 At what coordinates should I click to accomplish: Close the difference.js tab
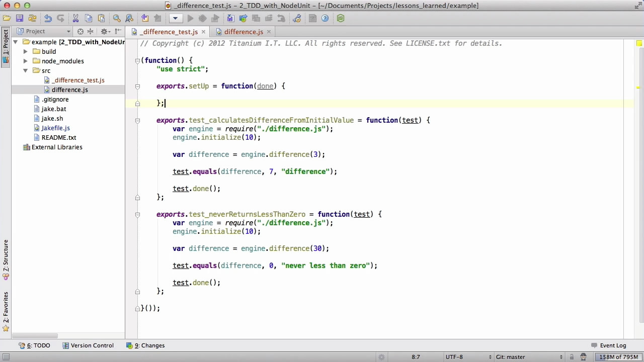[x=269, y=32]
